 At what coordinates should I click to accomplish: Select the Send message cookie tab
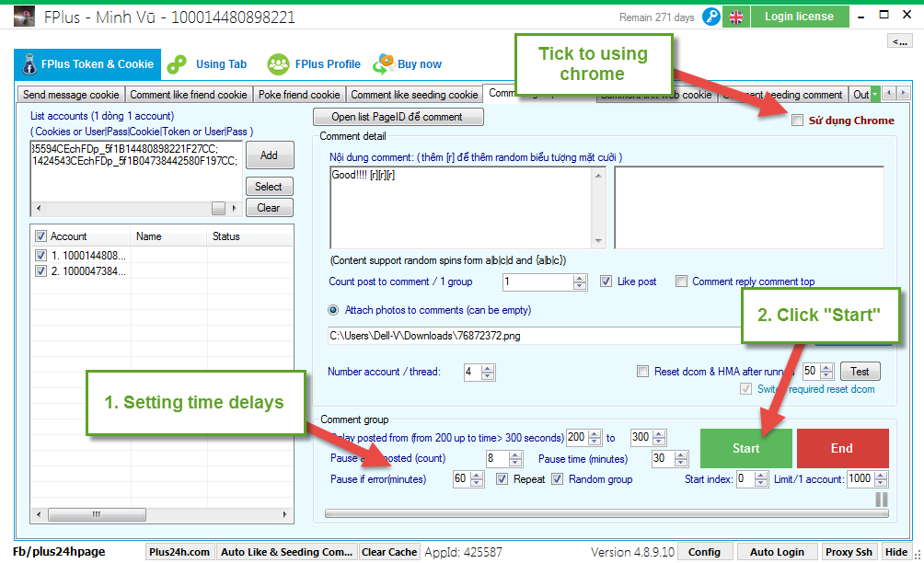point(71,95)
